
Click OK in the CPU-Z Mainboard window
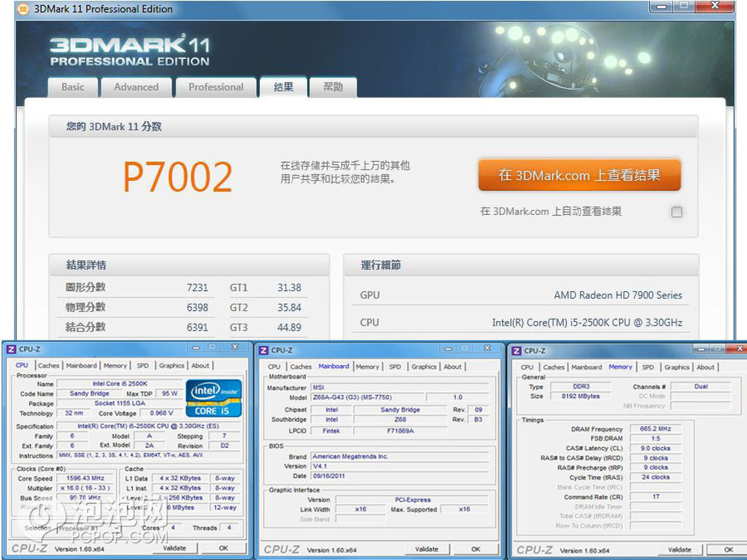click(475, 549)
